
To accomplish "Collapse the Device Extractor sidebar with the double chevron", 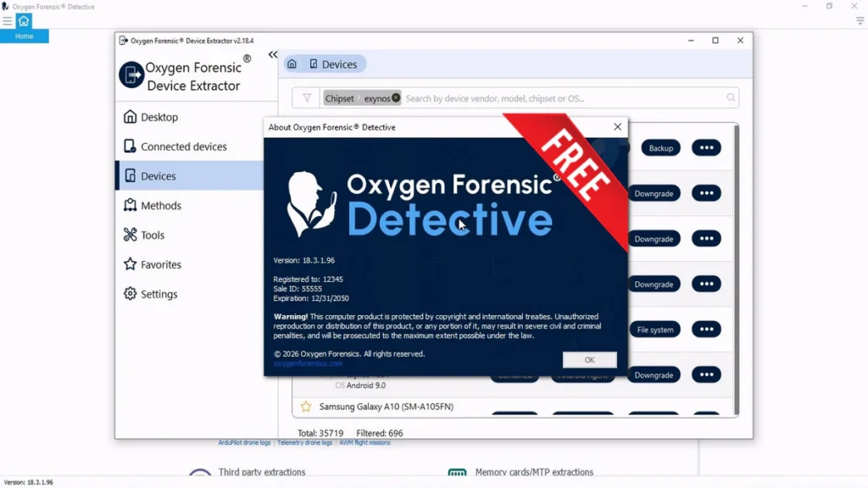I will click(x=272, y=55).
